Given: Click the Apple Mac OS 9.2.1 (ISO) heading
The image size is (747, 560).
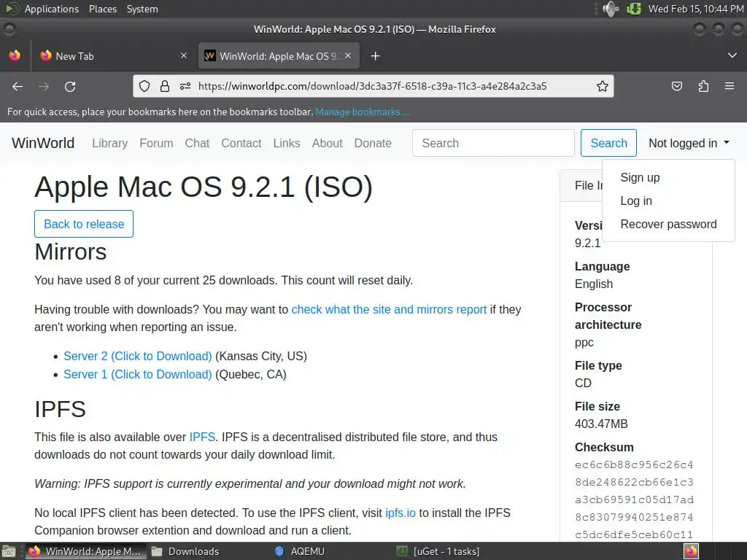Looking at the screenshot, I should point(204,187).
